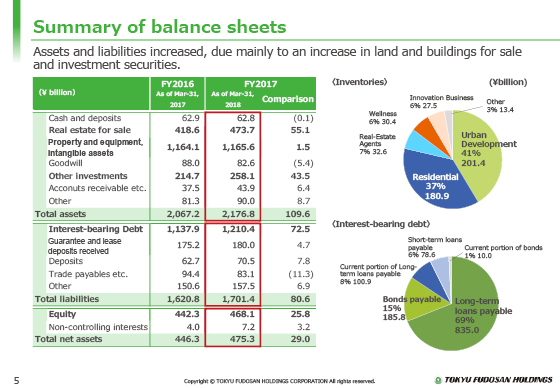Click the value 473.7 for Real estate
The height and width of the screenshot is (388, 560).
[x=242, y=130]
